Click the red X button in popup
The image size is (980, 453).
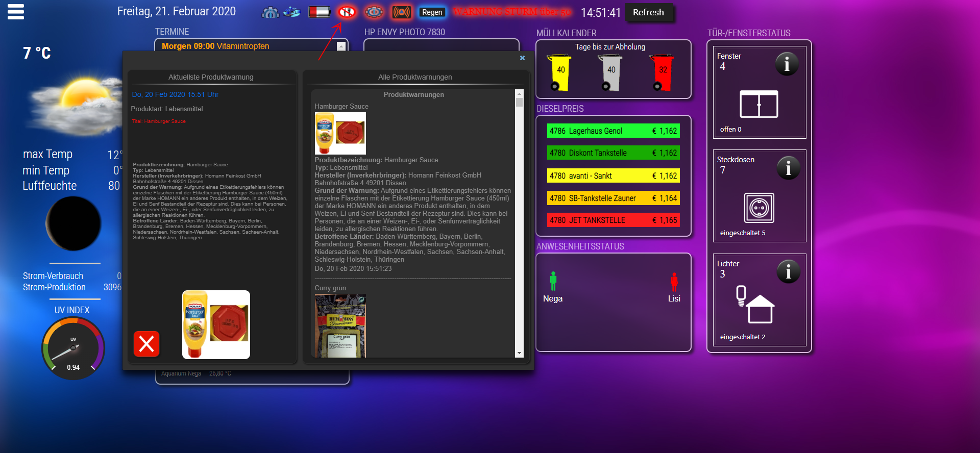(x=146, y=344)
